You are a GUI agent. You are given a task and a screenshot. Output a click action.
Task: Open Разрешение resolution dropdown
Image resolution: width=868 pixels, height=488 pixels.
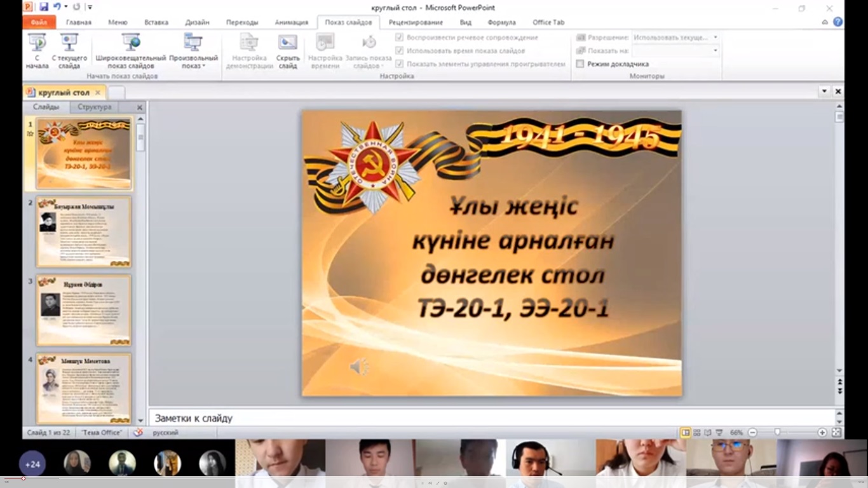point(715,37)
